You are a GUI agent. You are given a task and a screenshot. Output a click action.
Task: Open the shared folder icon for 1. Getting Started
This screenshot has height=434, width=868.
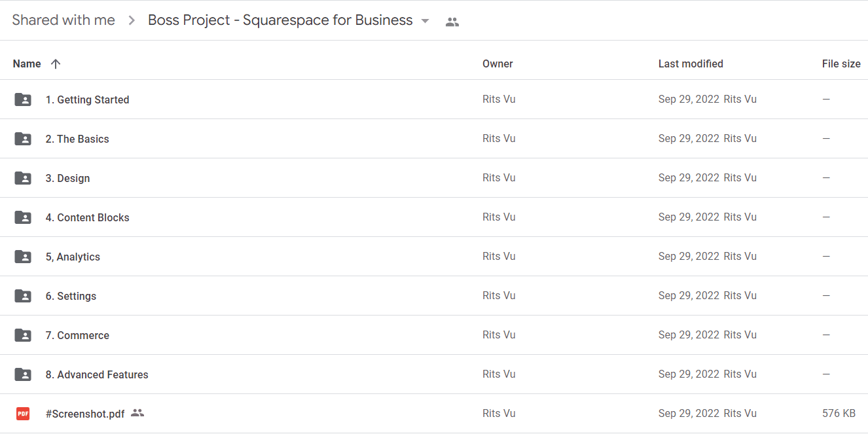click(23, 99)
